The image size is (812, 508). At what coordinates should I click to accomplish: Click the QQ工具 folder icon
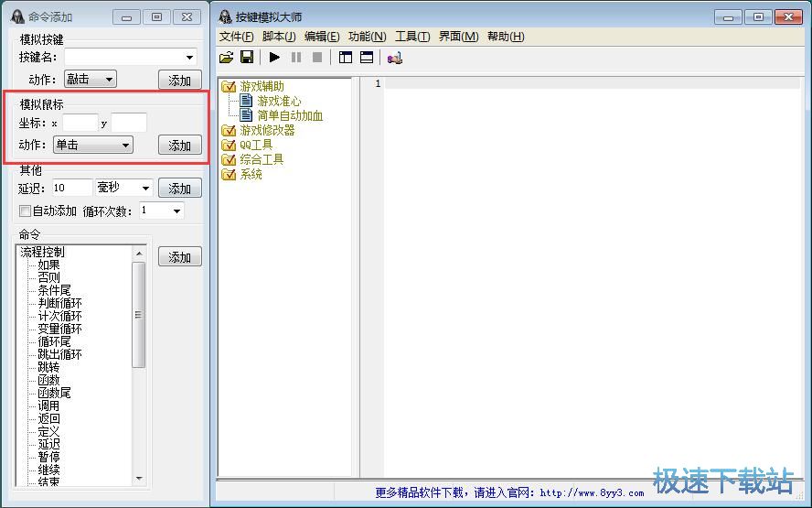click(x=229, y=146)
